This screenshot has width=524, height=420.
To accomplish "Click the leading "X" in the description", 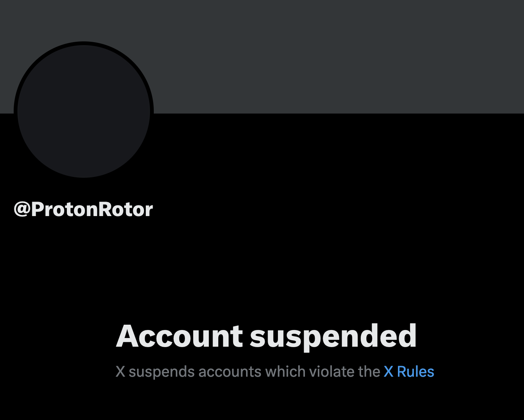I will [120, 372].
